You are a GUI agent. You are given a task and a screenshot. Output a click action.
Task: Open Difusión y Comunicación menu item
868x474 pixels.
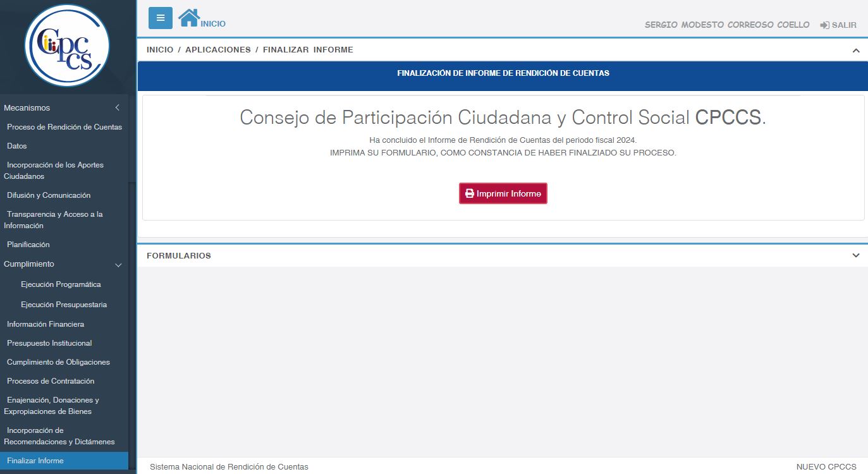pos(49,195)
